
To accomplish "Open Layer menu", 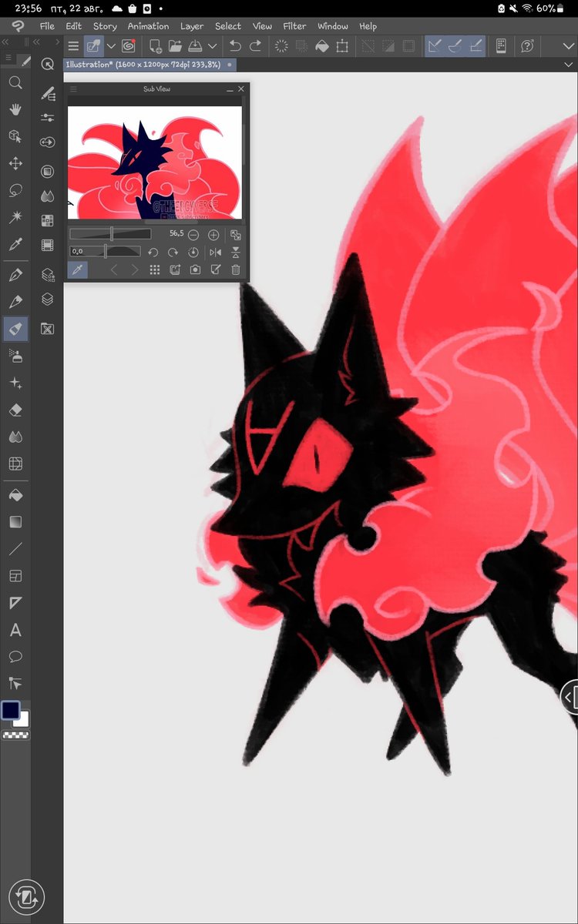I will point(192,26).
